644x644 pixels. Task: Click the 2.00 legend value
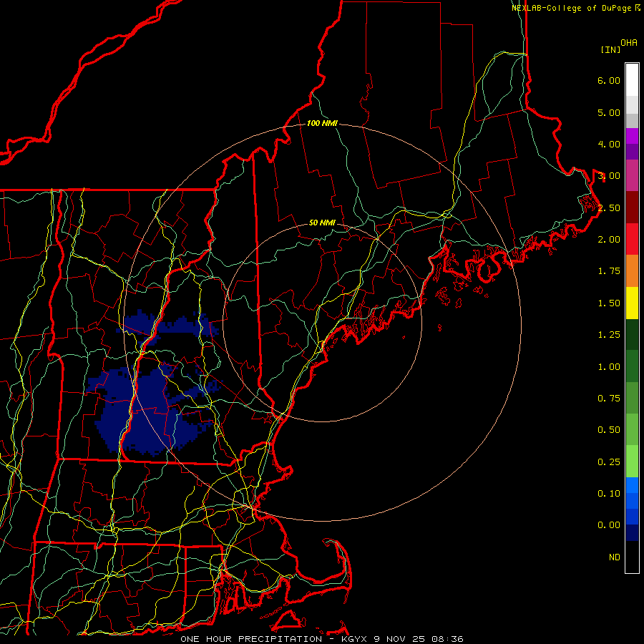pyautogui.click(x=609, y=240)
